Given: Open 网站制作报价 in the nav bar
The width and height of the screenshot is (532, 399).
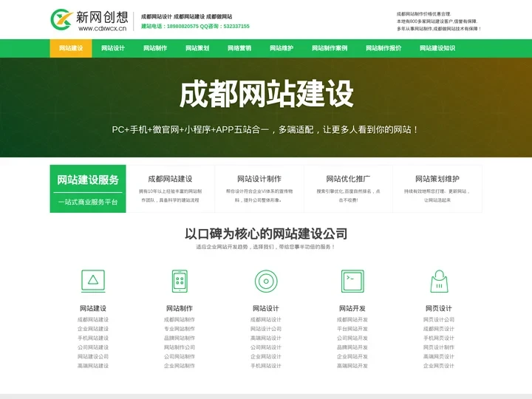Looking at the screenshot, I should [383, 48].
